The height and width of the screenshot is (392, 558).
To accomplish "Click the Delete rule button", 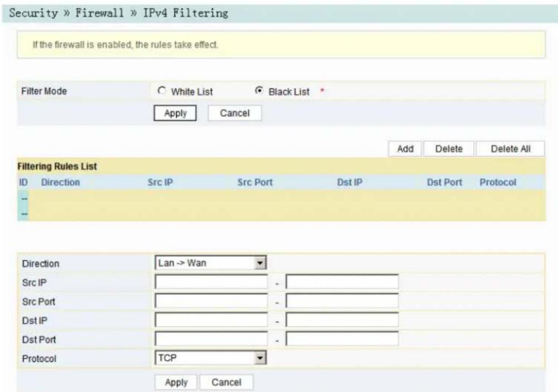I will point(449,149).
